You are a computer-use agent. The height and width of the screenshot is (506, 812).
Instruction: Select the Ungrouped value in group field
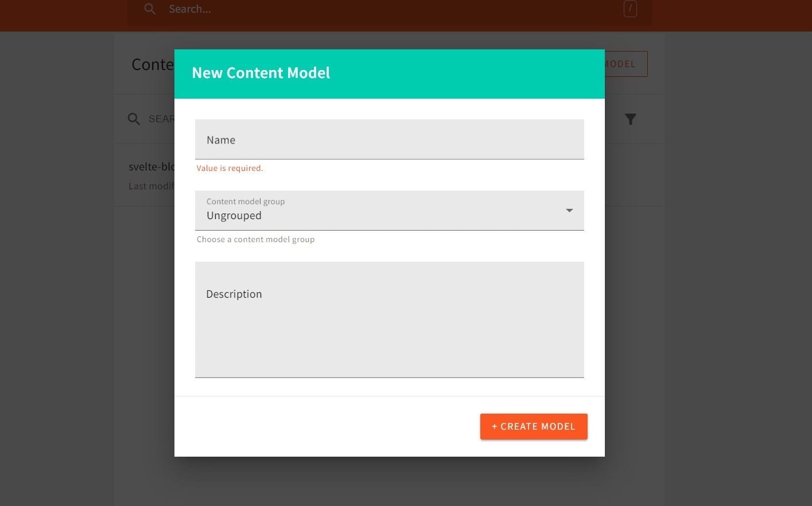click(x=234, y=216)
